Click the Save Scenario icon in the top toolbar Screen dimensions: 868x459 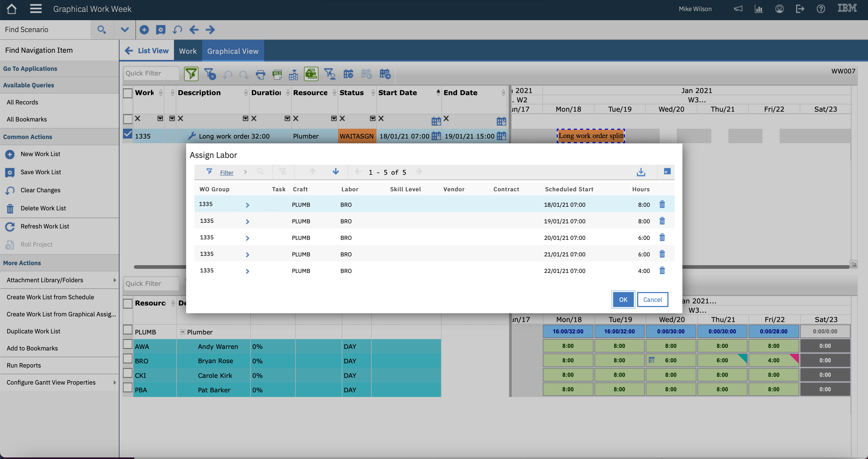click(161, 30)
